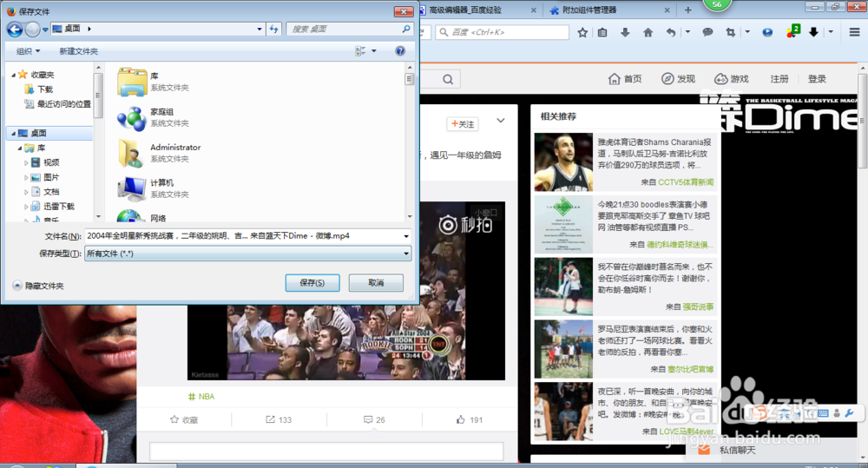The height and width of the screenshot is (468, 868).
Task: Open the Weibo 游戏 nav item
Action: tap(731, 79)
